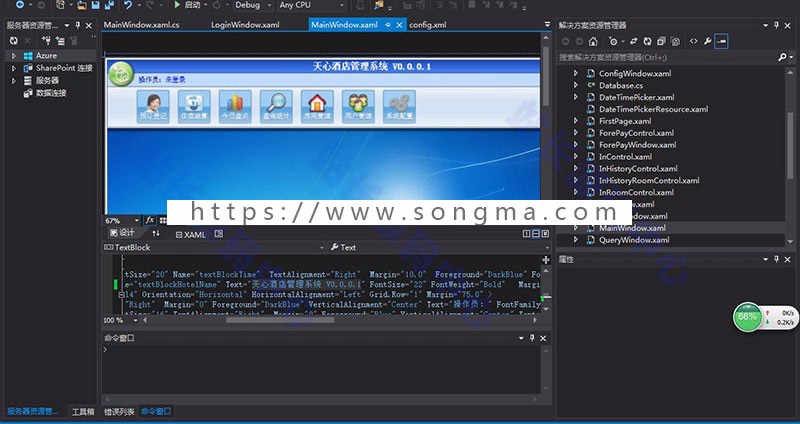This screenshot has width=800, height=424.
Task: Click the search magnifier in Solution Explorer
Action: click(783, 57)
